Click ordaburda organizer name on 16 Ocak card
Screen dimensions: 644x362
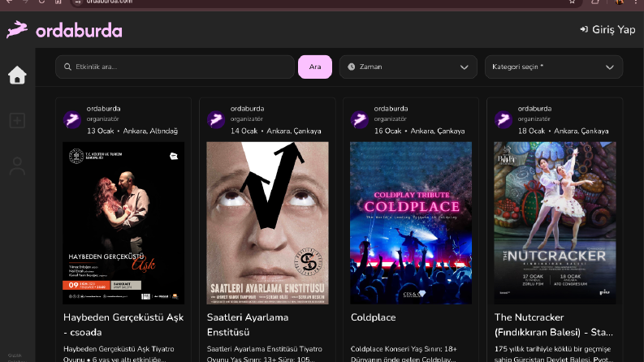click(391, 109)
